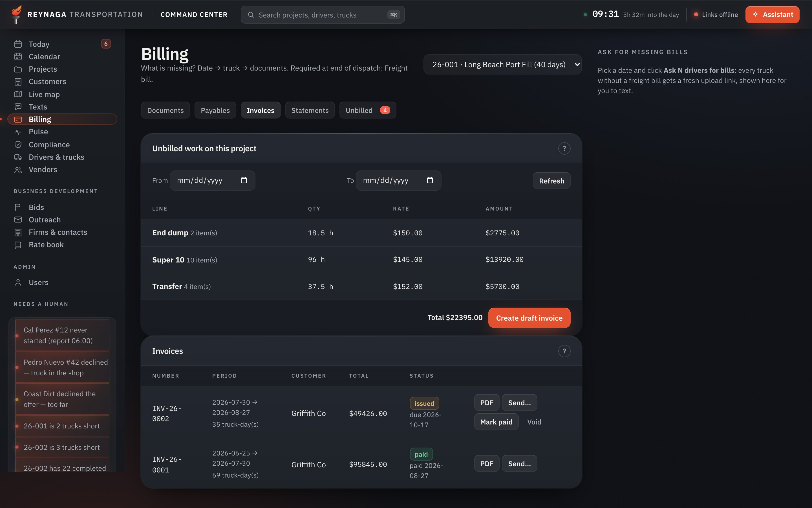Focus the search projects field
This screenshot has height=508, width=812.
point(323,15)
